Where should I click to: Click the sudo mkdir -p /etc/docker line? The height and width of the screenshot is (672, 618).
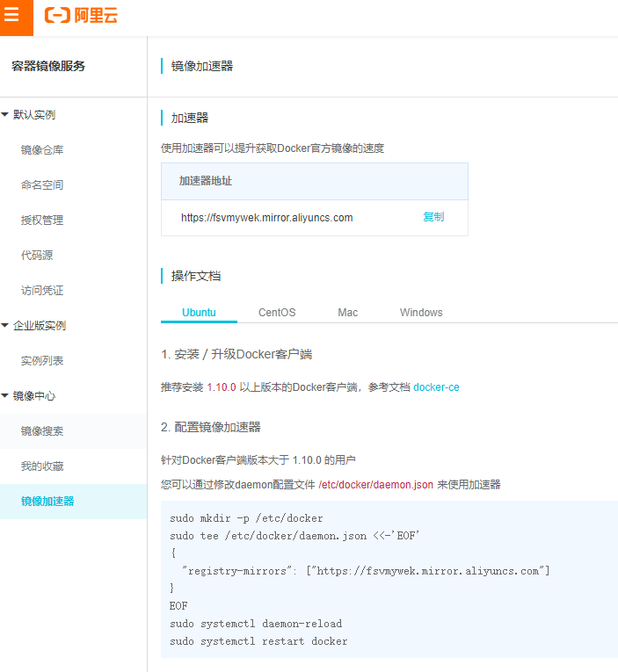pos(246,518)
